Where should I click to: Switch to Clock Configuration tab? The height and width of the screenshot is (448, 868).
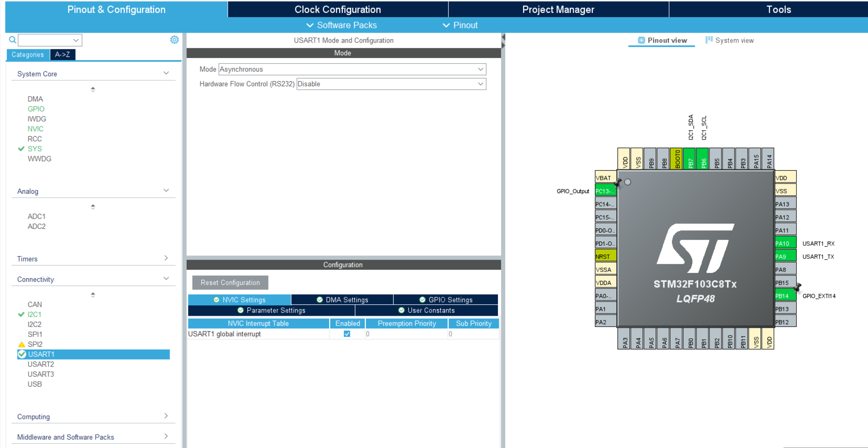pyautogui.click(x=338, y=9)
